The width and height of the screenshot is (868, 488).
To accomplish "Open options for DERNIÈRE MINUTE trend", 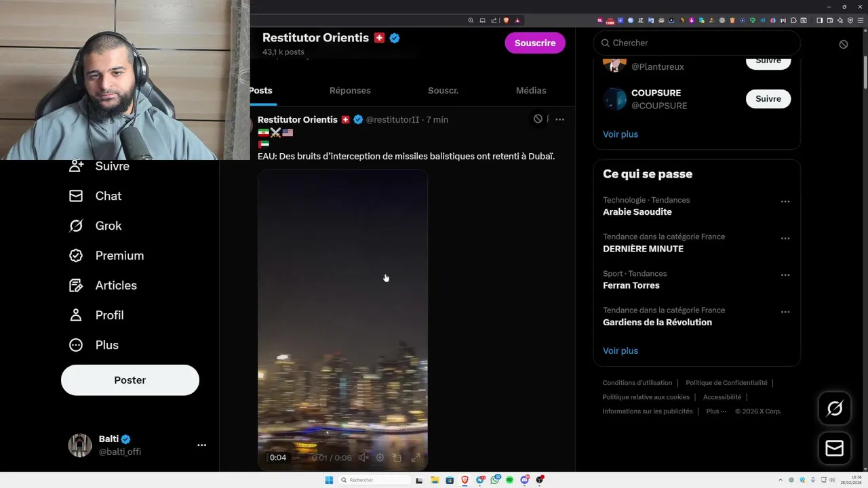I will click(x=785, y=239).
